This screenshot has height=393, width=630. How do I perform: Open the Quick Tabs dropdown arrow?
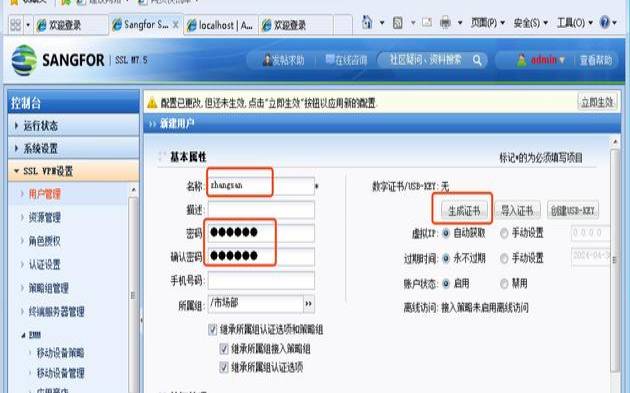28,25
